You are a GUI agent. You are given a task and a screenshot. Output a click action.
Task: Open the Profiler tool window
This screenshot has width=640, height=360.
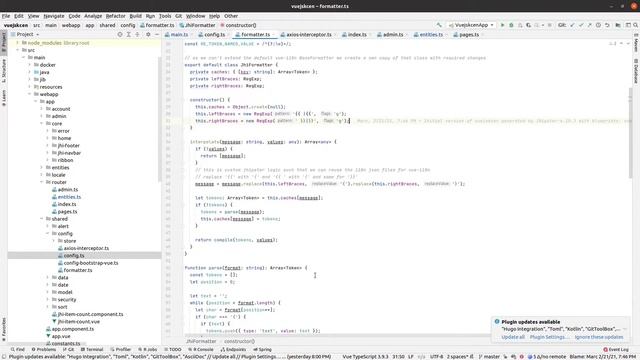tap(121, 350)
